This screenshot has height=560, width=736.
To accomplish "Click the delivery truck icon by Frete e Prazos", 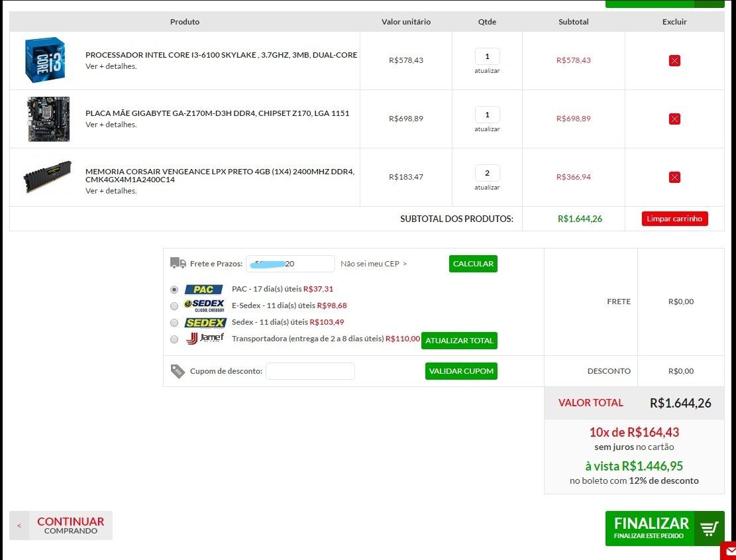I will click(x=178, y=263).
